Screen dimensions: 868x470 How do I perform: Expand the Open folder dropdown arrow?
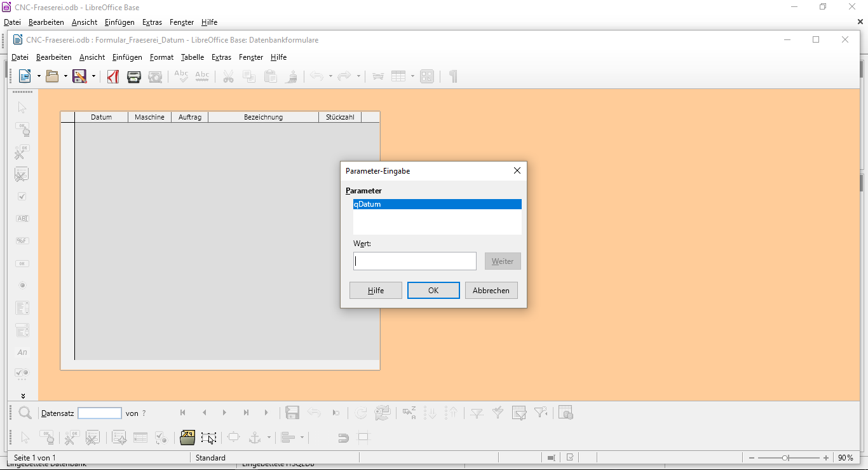[65, 76]
